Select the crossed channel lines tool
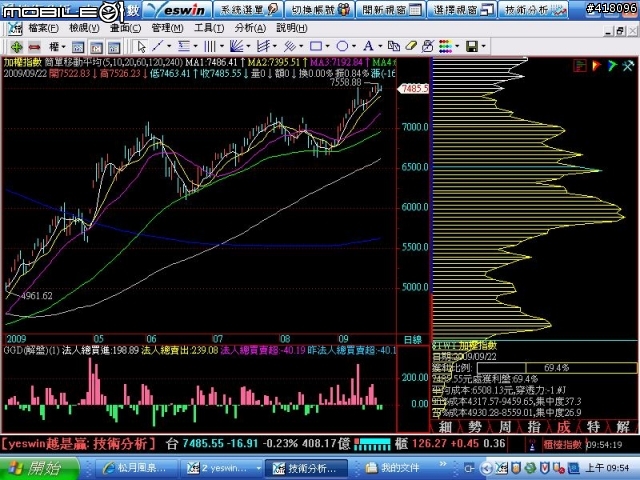640x480 pixels. tap(263, 46)
